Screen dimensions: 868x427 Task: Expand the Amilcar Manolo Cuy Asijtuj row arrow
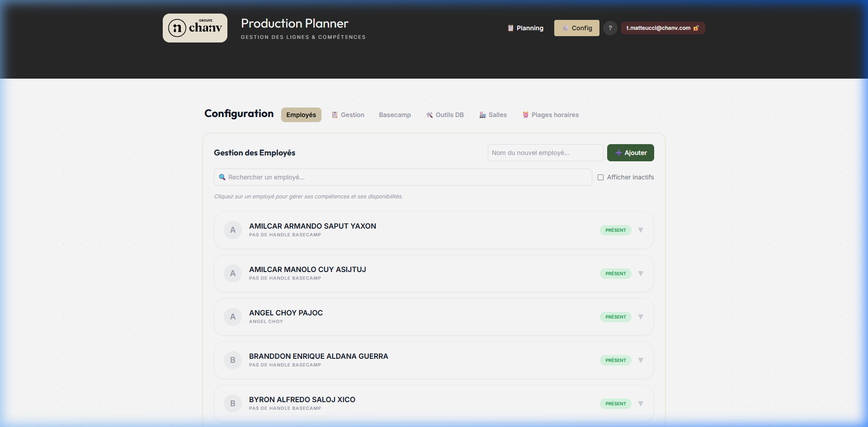[x=641, y=273]
